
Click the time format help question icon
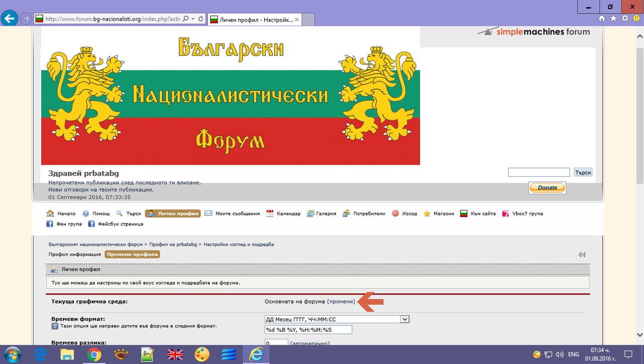tap(55, 326)
